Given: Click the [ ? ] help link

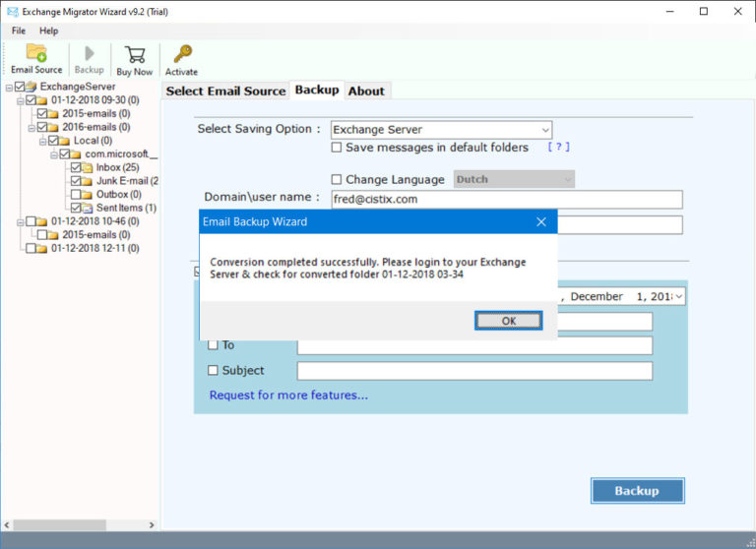Looking at the screenshot, I should tap(559, 147).
